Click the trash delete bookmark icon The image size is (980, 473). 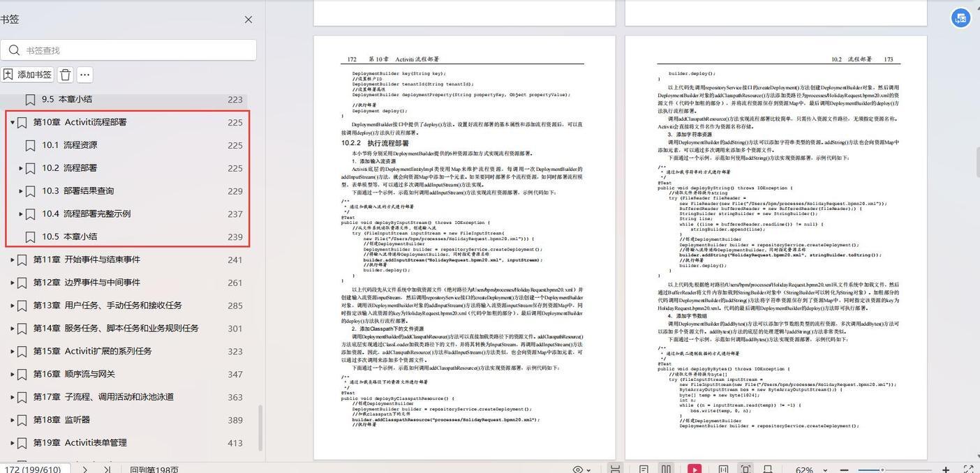pos(65,75)
